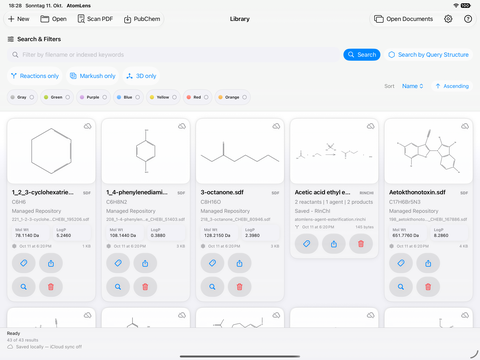Share the 1_4-phenylenediamine file

(145, 263)
